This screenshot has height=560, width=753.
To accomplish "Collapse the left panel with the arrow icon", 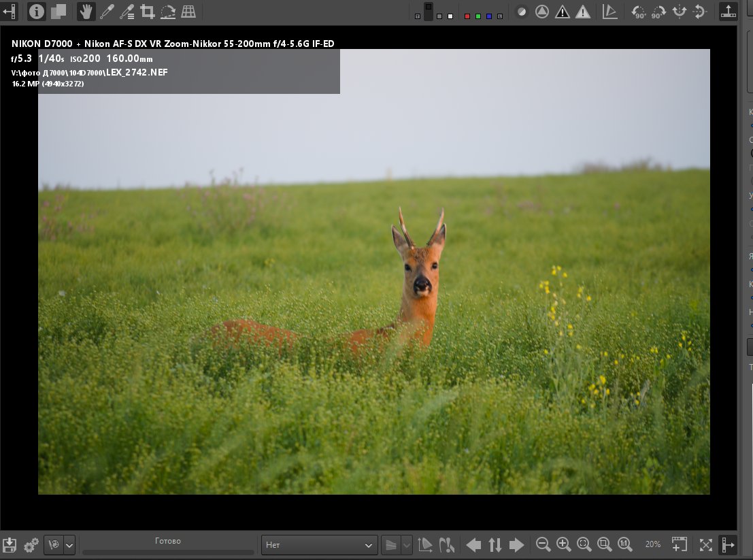I will pyautogui.click(x=9, y=12).
